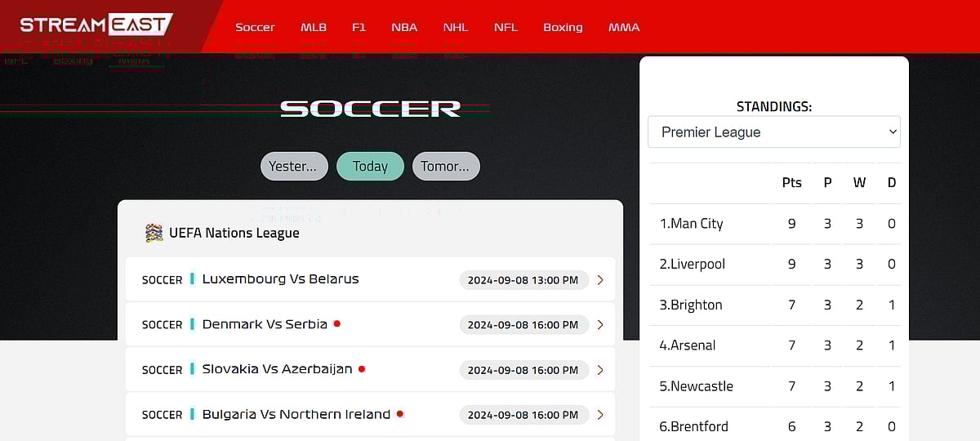Click chevron on Slovakia Vs Azerbaijan row
The image size is (980, 441).
tap(600, 370)
